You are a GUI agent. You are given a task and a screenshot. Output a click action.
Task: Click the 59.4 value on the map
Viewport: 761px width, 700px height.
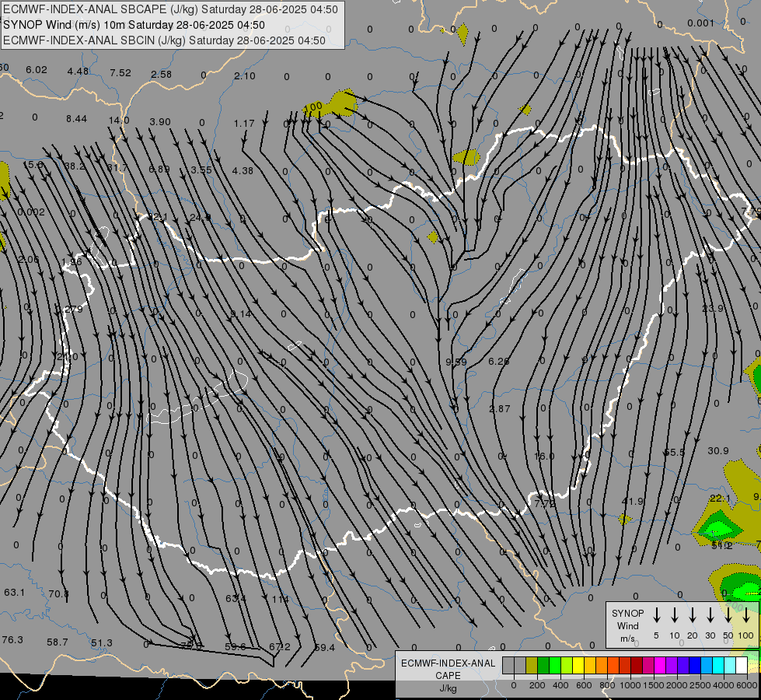coord(324,648)
